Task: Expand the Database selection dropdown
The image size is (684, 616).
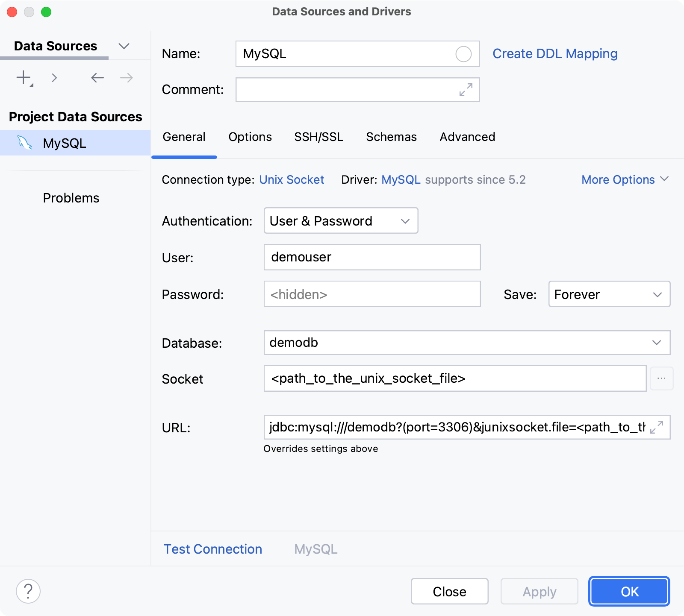Action: (x=657, y=342)
